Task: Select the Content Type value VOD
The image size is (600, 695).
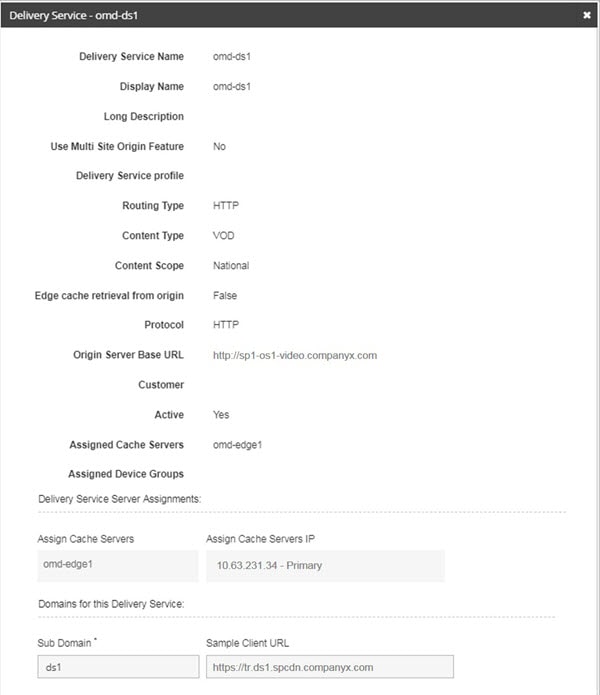Action: pos(223,235)
